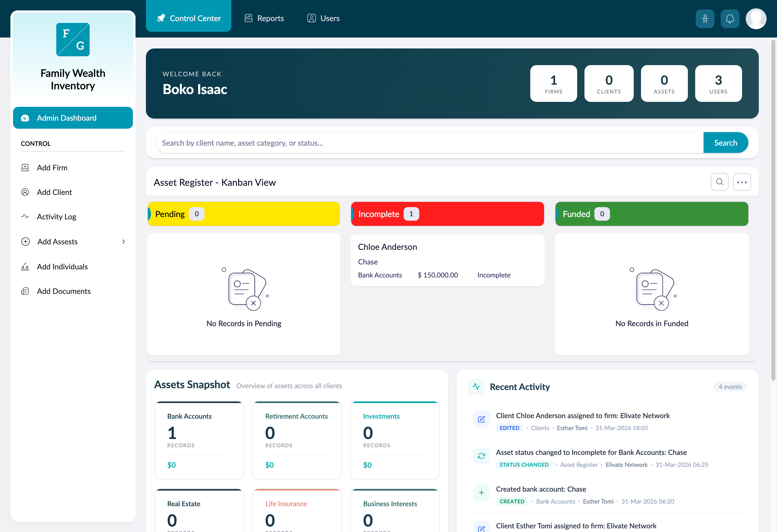Open the ellipsis options in Asset Register

click(x=742, y=182)
